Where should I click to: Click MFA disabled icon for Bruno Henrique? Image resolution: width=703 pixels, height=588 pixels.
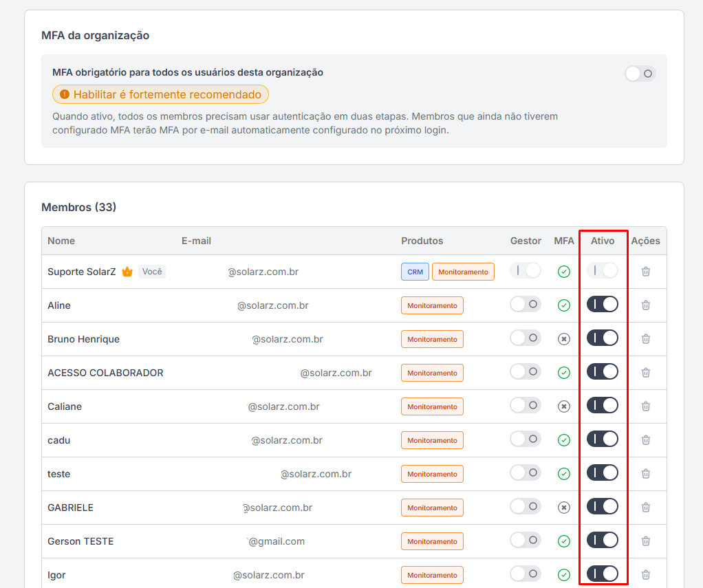[564, 339]
